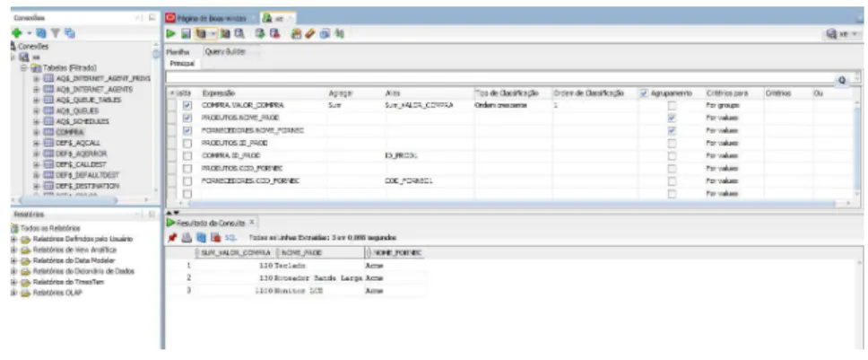
Task: Uncheck Saída for COMPRA.VALOR_COMPRA row
Action: [x=187, y=105]
